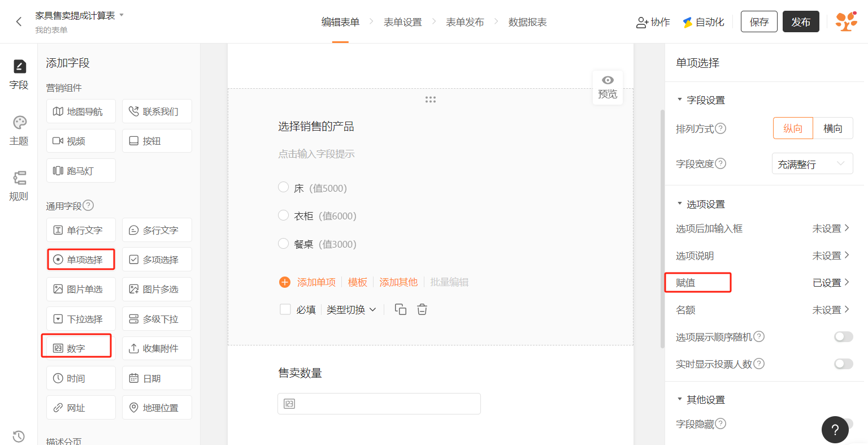Add a 多行文字 field
Screen dimensions: 868x445
[x=157, y=230]
